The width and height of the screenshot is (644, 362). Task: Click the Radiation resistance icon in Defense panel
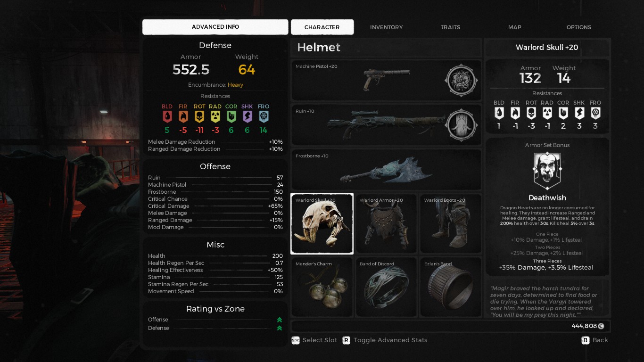pos(215,116)
